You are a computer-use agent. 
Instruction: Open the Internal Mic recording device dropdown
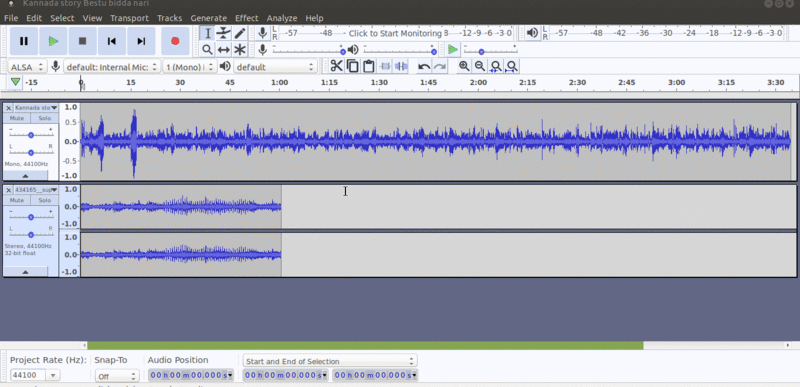tap(112, 67)
